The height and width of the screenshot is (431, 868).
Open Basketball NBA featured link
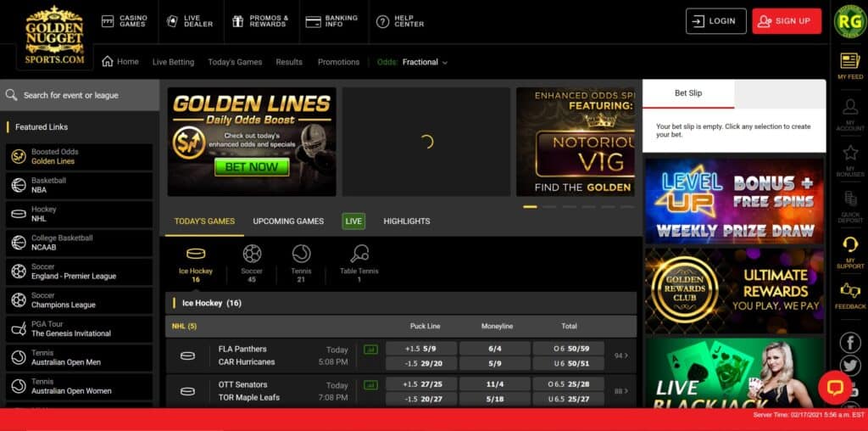click(79, 186)
